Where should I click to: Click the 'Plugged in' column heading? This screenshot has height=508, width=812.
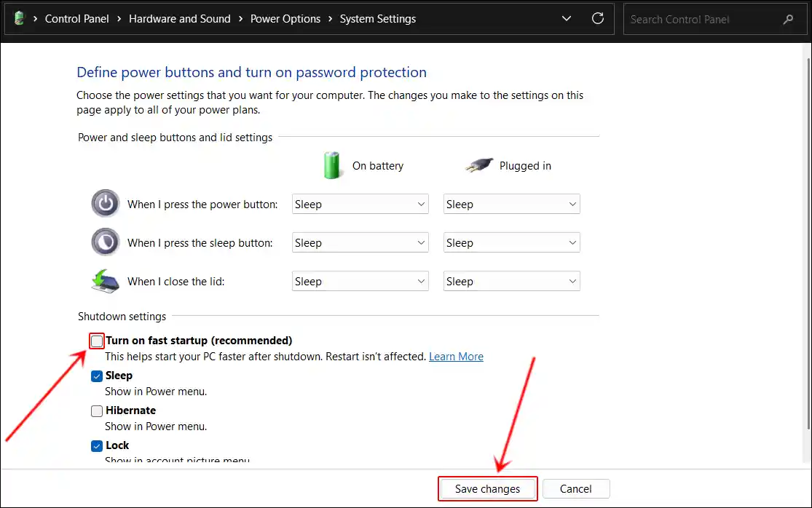click(x=525, y=165)
